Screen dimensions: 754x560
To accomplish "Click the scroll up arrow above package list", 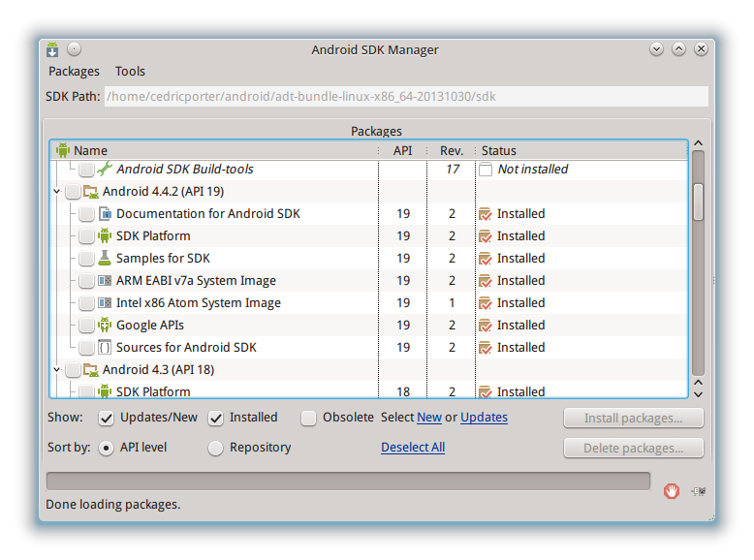I will click(698, 143).
